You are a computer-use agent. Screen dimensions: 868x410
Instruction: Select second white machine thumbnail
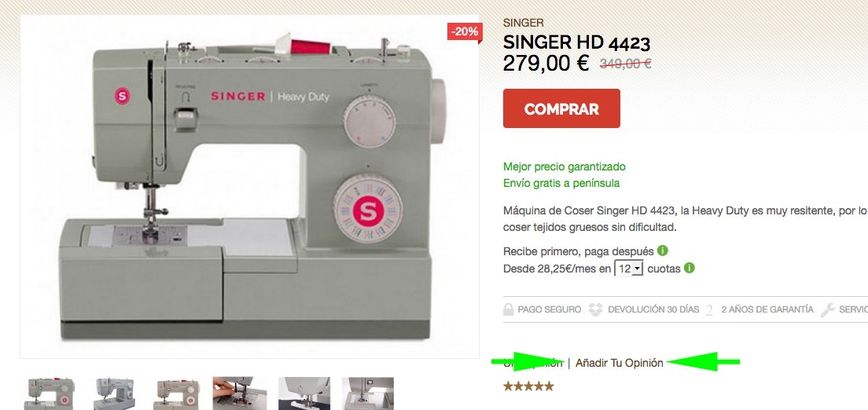pyautogui.click(x=113, y=394)
